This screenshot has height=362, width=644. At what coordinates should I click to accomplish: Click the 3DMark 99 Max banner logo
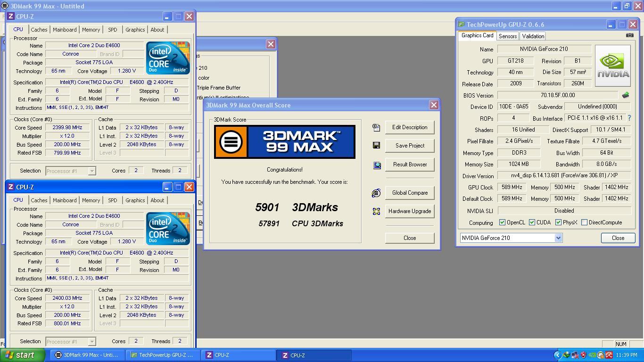(x=285, y=141)
